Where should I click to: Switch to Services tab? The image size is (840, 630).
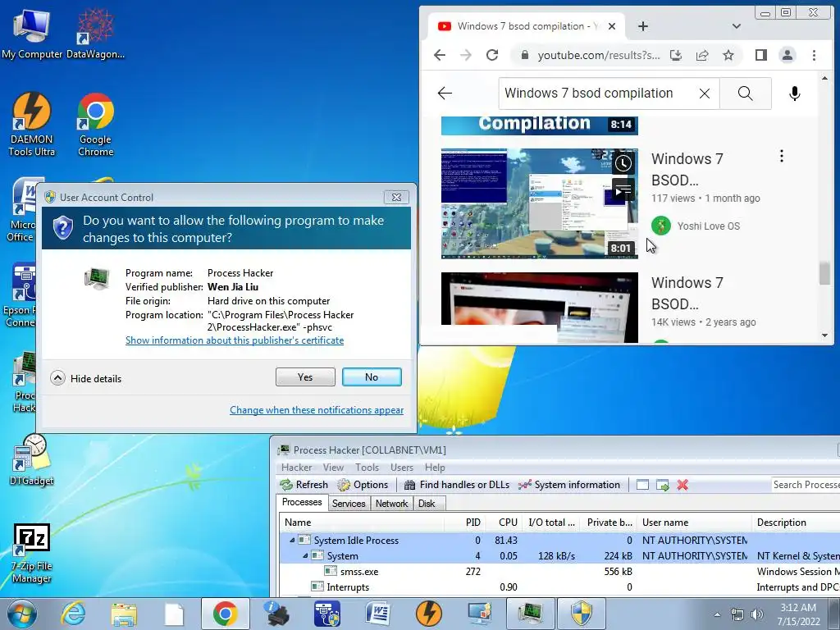(x=349, y=504)
